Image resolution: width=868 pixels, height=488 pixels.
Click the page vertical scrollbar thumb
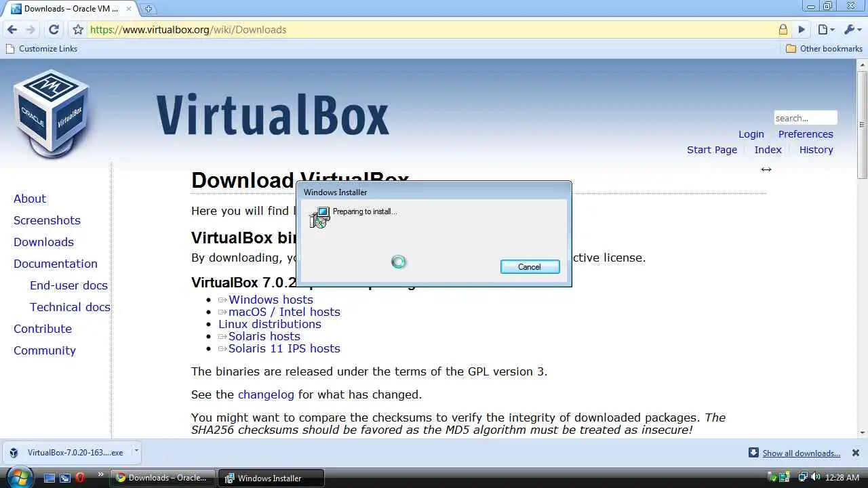(862, 125)
